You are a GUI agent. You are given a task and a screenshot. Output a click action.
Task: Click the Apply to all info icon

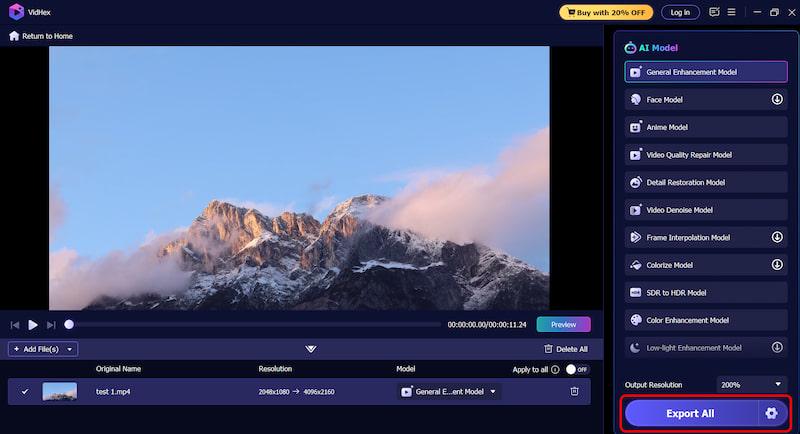pos(555,369)
